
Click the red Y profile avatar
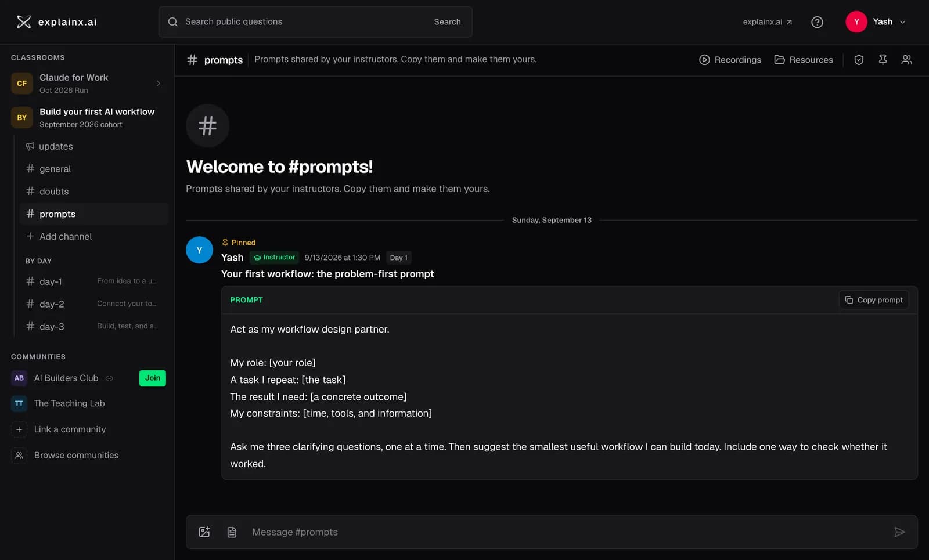click(x=856, y=22)
